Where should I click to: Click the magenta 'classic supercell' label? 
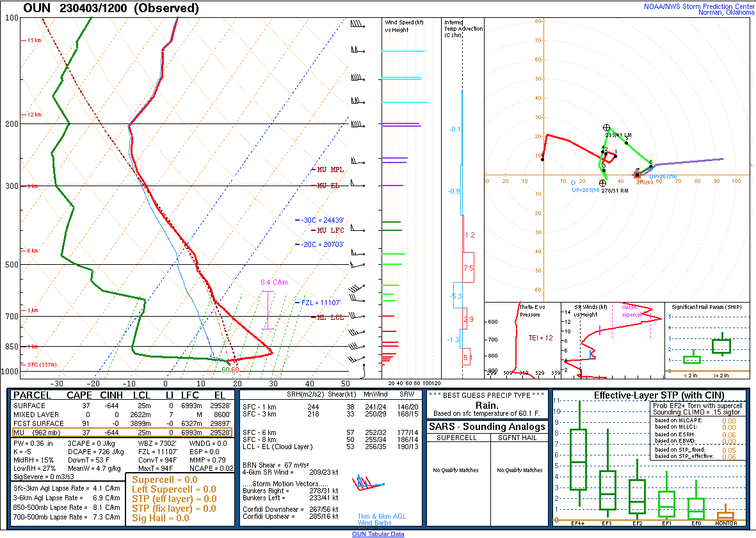coord(632,311)
